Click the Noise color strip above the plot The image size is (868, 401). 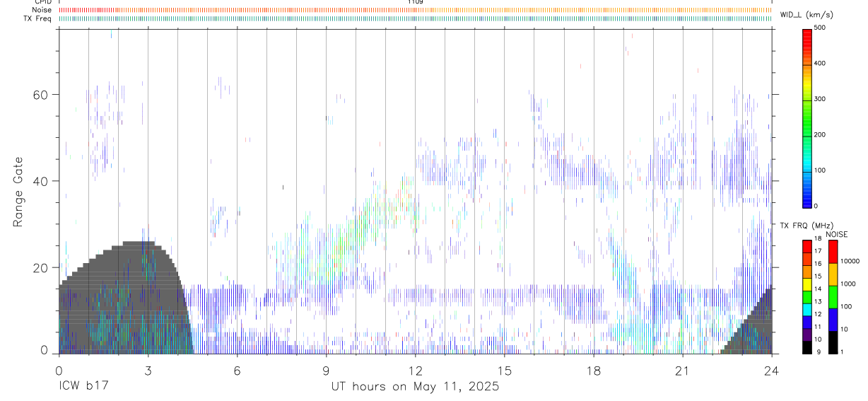[x=415, y=10]
